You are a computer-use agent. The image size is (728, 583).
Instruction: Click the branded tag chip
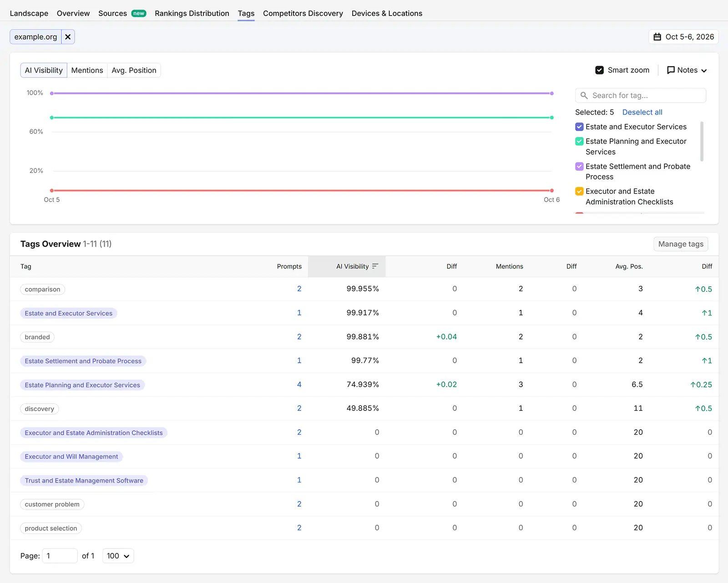tap(37, 337)
